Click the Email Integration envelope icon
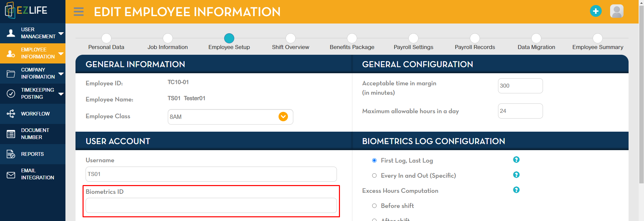This screenshot has width=644, height=221. coord(11,175)
